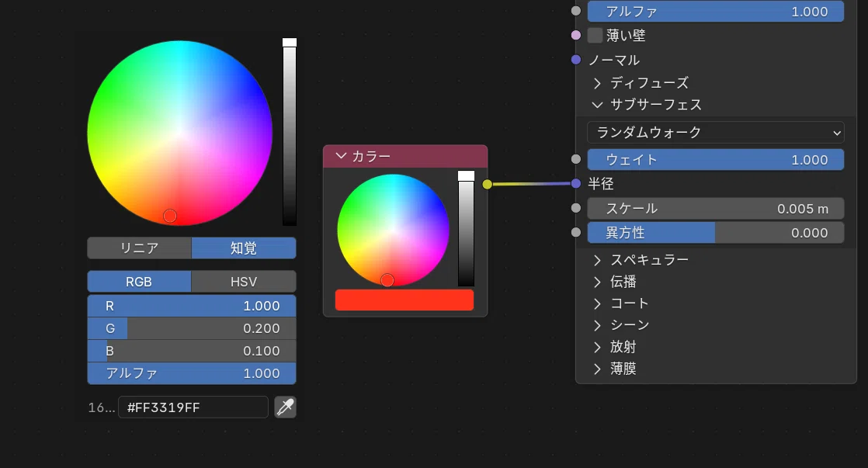This screenshot has height=468, width=868.
Task: Click the gray ウェイト input socket
Action: coord(576,159)
